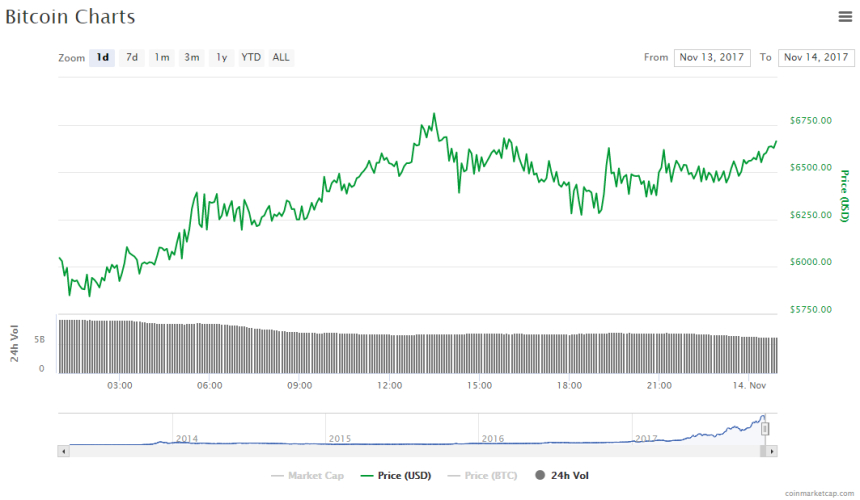Click the $6500.00 price axis label
The width and height of the screenshot is (860, 500).
[x=811, y=168]
